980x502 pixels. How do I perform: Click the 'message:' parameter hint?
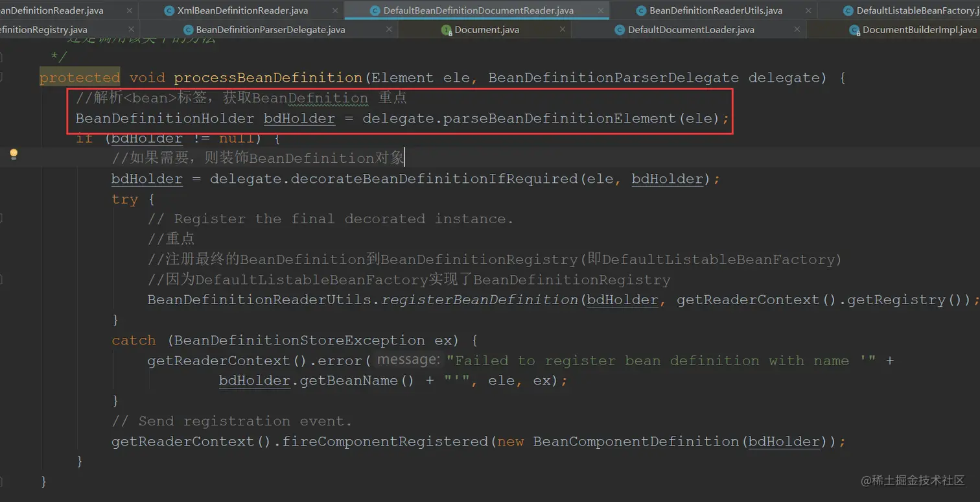coord(408,359)
